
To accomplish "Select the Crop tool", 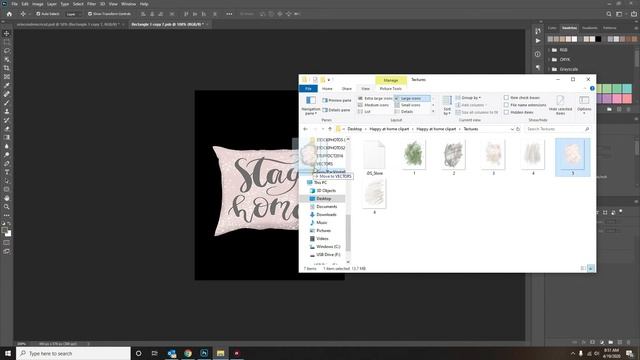I will point(7,68).
